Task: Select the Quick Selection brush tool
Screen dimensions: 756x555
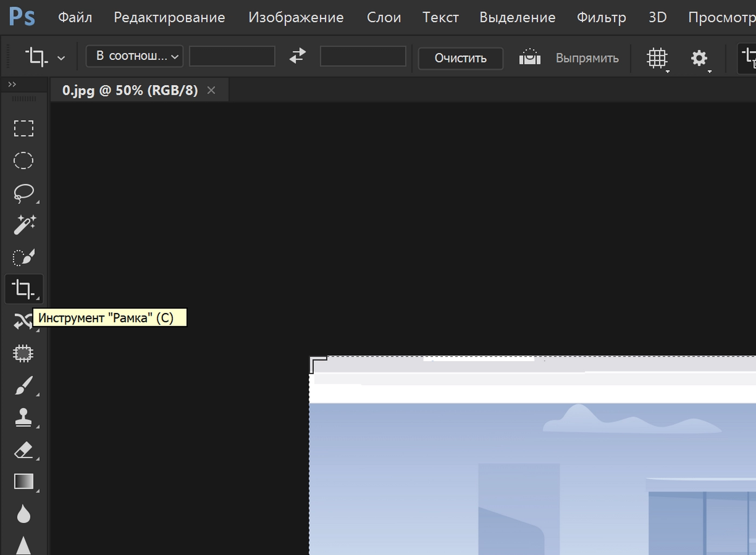Action: (x=23, y=257)
